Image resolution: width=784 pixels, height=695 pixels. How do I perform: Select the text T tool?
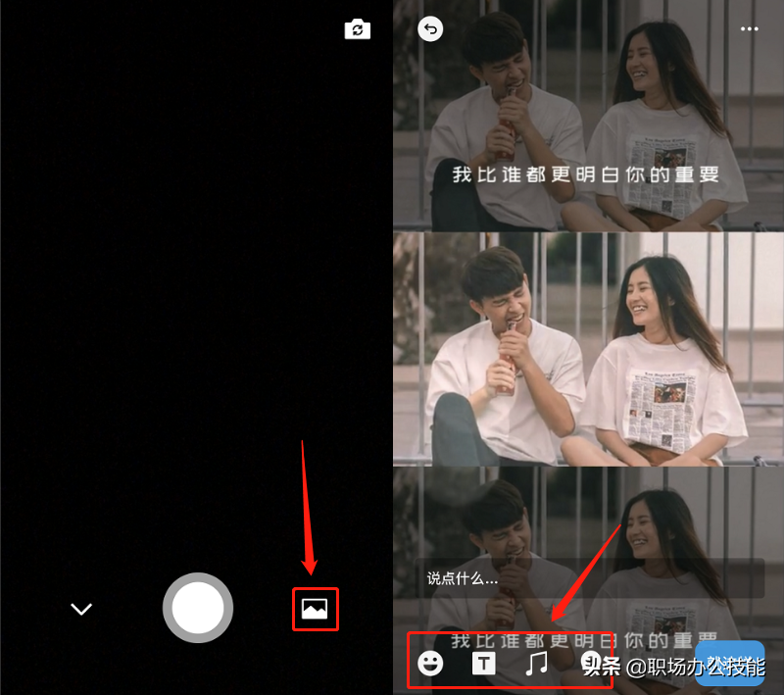[483, 664]
